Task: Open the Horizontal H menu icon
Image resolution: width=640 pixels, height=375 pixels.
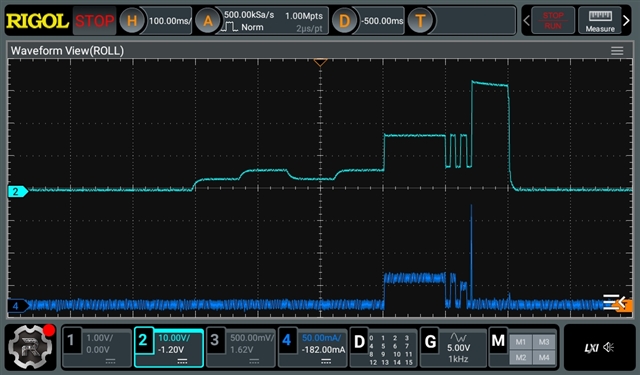Action: pyautogui.click(x=132, y=20)
